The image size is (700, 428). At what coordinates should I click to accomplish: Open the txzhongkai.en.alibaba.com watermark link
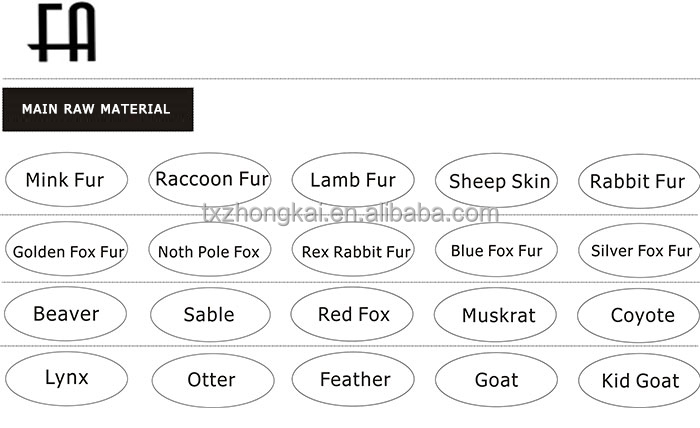coord(350,213)
